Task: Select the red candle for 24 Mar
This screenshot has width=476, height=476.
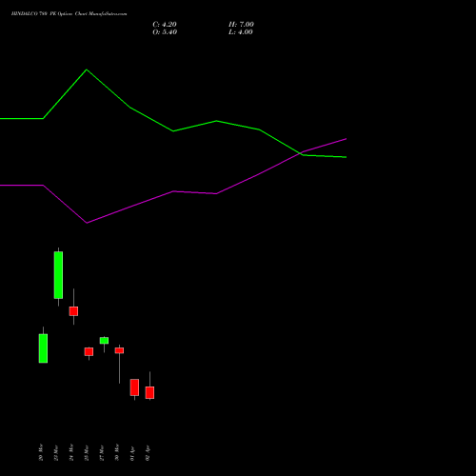Action: (73, 311)
